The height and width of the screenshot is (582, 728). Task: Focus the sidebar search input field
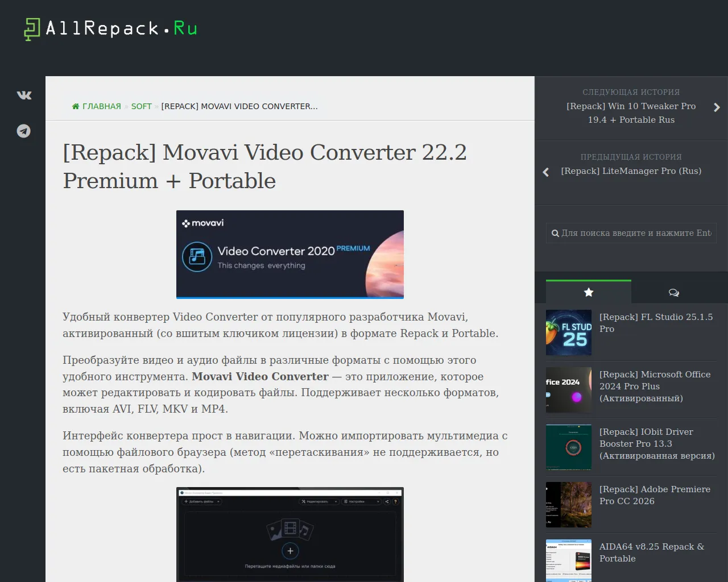631,233
